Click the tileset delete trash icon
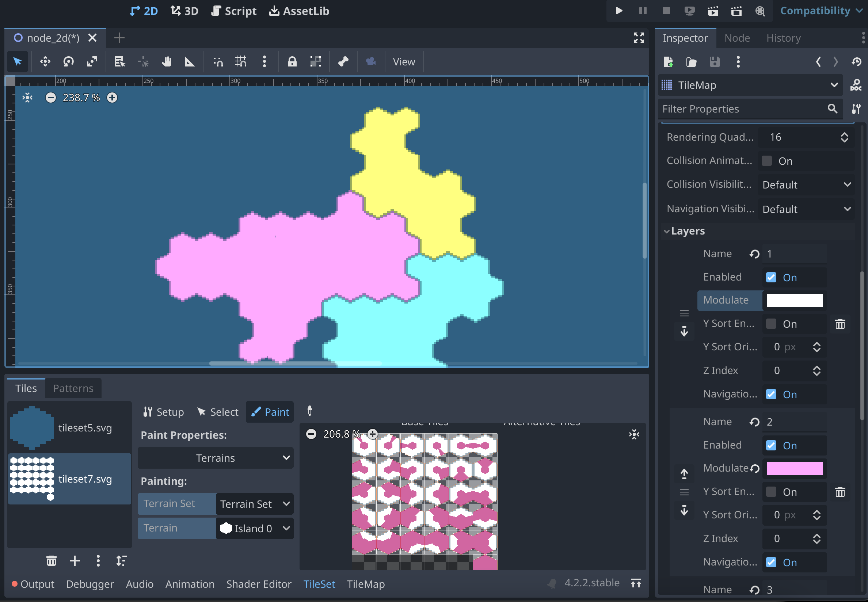Screen dimensions: 868x602 click(x=51, y=561)
